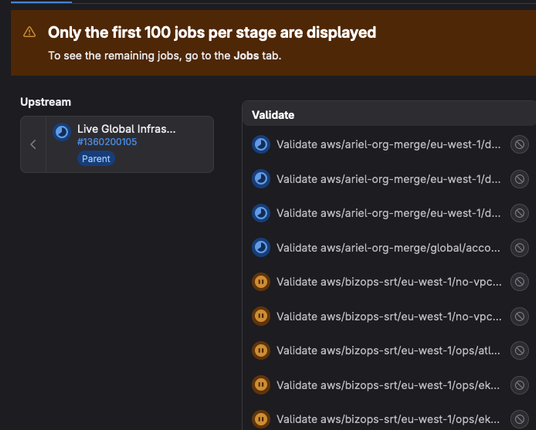Screen dimensions: 536x430
Task: Cancel the bizops-srt/eu-west-1/ops/atl... job
Action: [x=520, y=351]
